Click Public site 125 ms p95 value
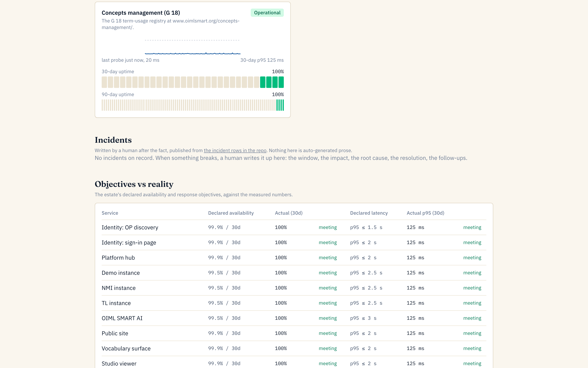This screenshot has width=588, height=368. pyautogui.click(x=415, y=333)
